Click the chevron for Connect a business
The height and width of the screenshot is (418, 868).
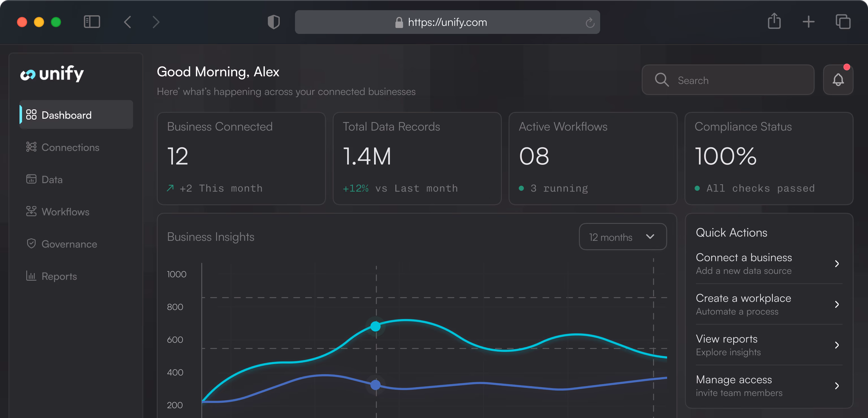(x=837, y=264)
